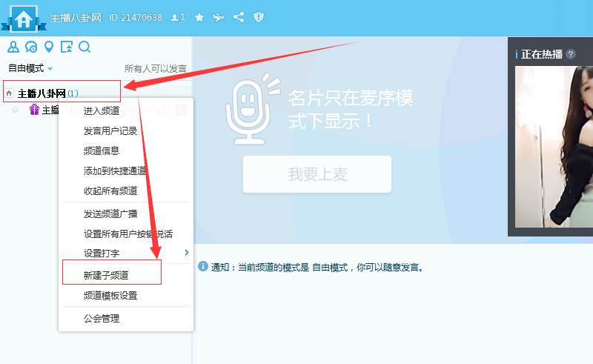Click the share icon in header
593x364 pixels.
(239, 17)
